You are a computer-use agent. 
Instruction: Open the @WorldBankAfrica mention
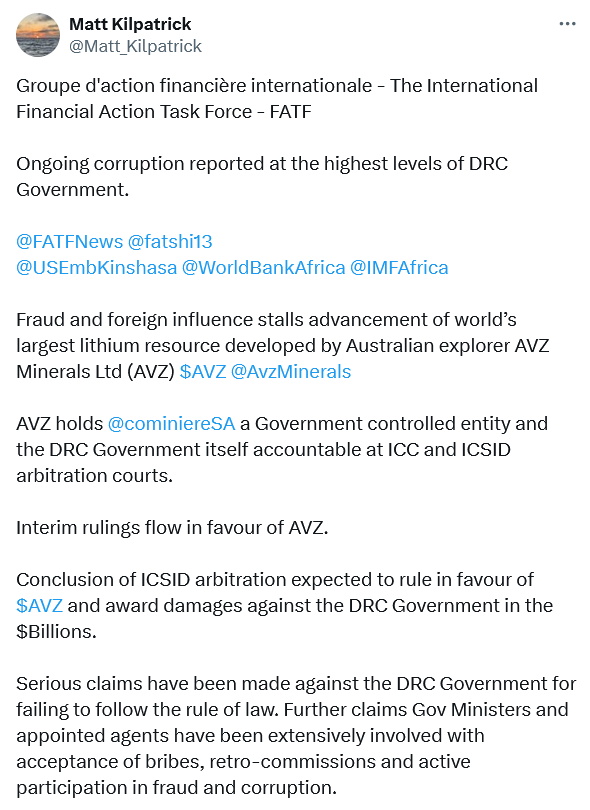click(263, 268)
